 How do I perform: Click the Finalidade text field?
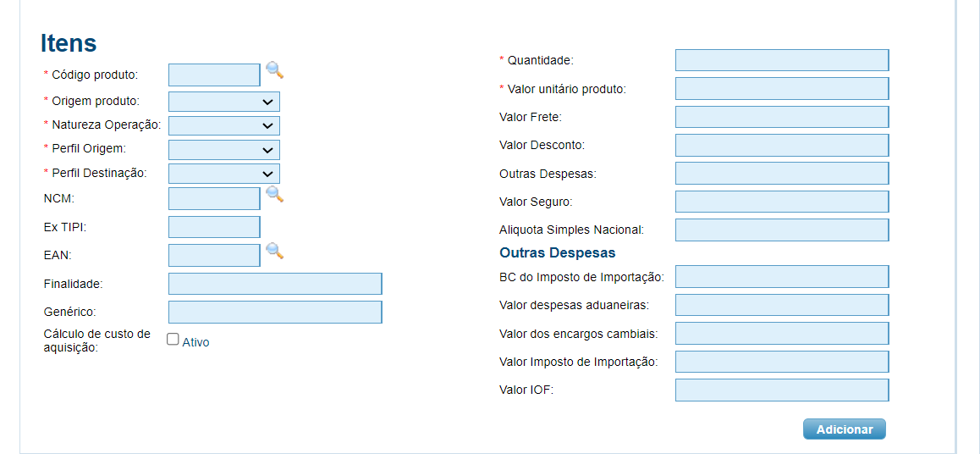(x=275, y=284)
